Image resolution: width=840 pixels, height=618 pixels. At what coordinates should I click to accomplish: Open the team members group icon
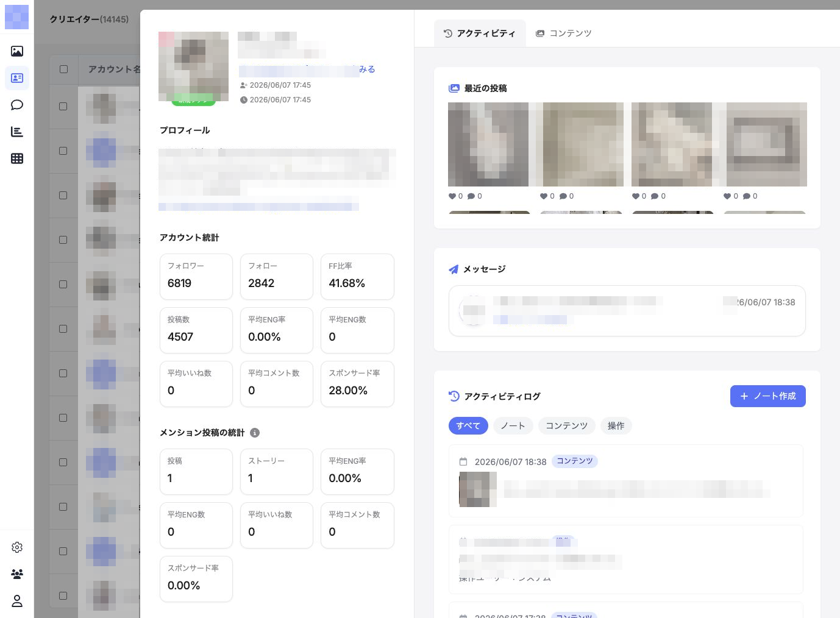(17, 574)
